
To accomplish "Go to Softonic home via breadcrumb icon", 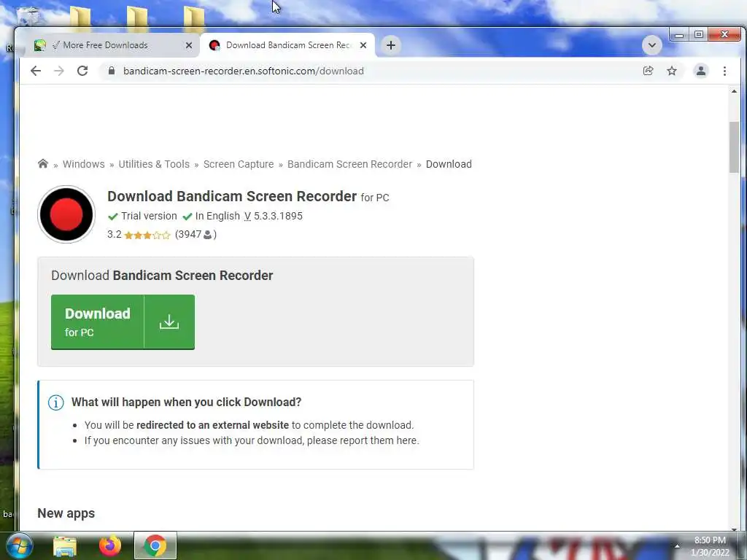I will [43, 164].
